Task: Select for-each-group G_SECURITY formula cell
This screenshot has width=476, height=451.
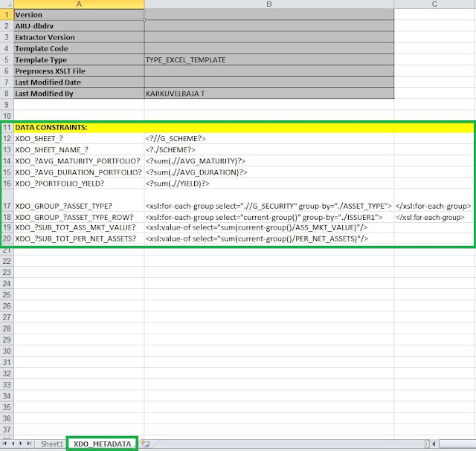Action: tap(269, 201)
